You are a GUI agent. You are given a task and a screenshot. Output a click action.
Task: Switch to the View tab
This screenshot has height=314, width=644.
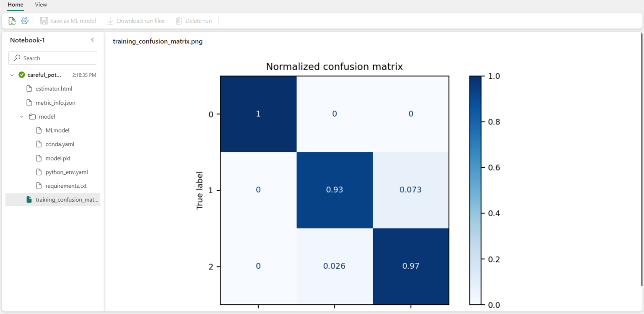(x=41, y=5)
